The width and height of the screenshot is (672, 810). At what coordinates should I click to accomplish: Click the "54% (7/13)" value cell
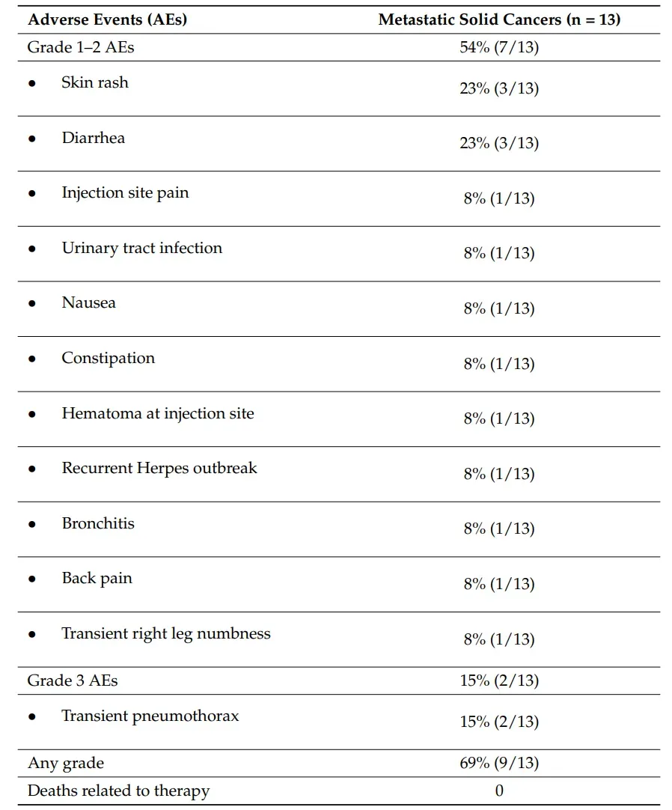[x=499, y=48]
